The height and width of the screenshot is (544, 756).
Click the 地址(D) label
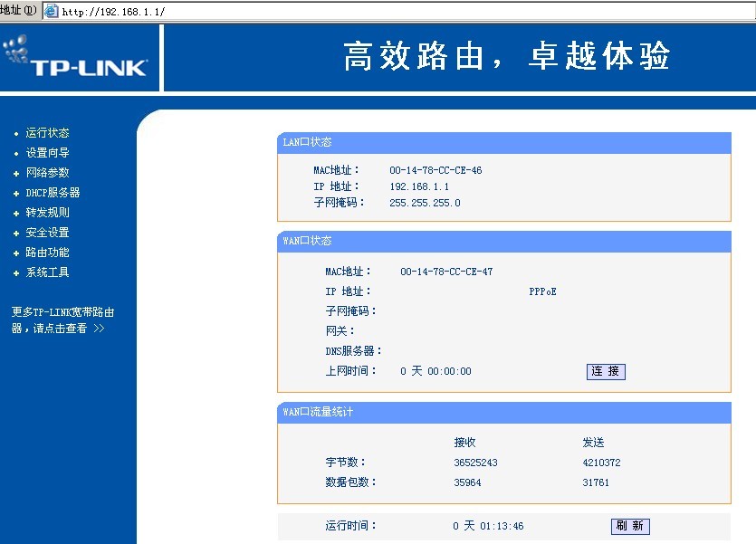pyautogui.click(x=18, y=10)
